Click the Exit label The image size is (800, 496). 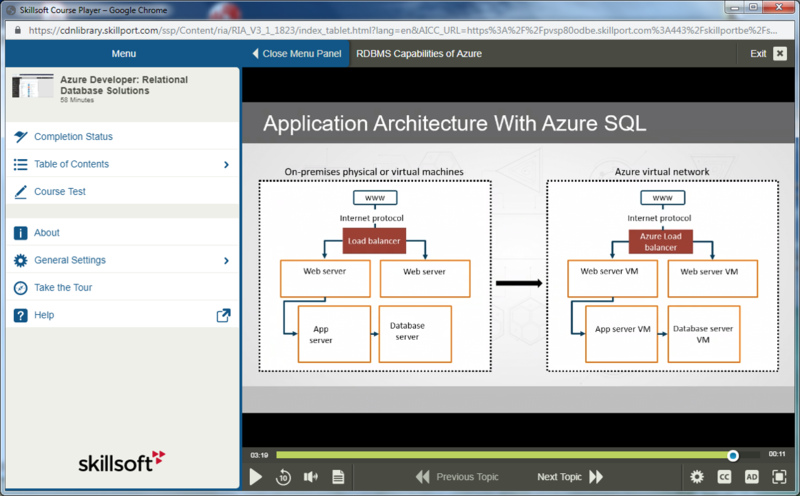click(x=758, y=54)
